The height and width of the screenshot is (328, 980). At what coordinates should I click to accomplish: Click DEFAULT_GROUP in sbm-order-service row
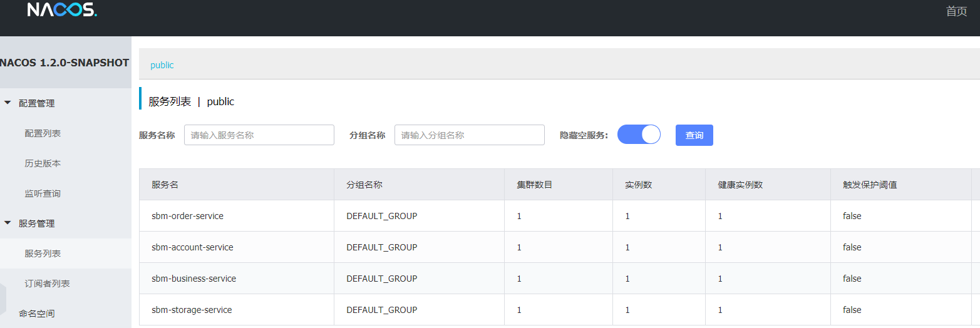(382, 216)
